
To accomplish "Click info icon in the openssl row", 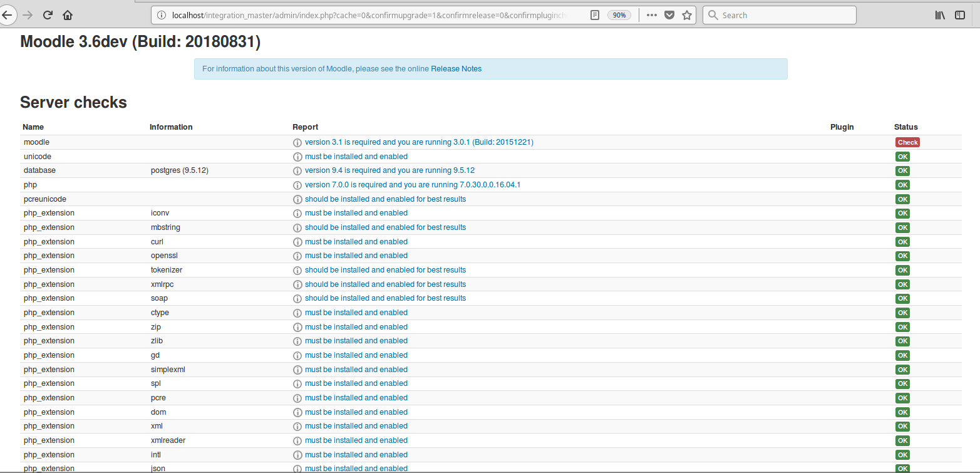I will coord(297,256).
